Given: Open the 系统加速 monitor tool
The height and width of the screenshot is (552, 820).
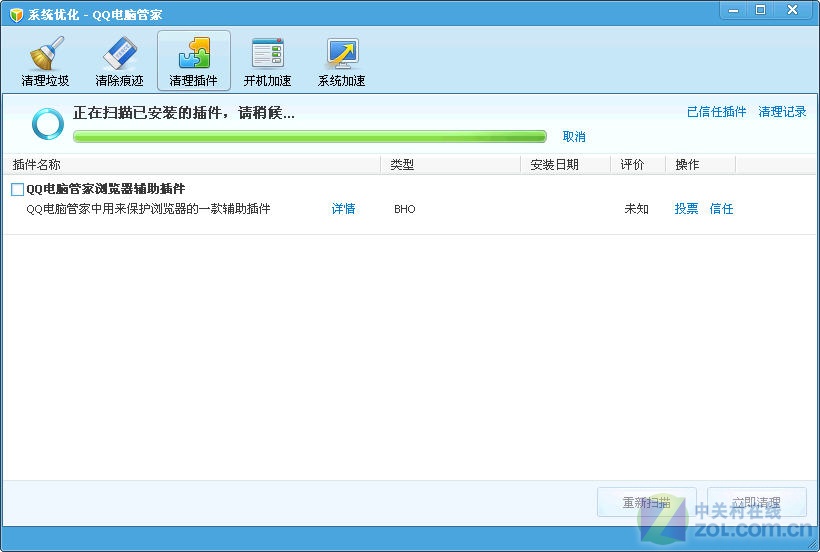Looking at the screenshot, I should (341, 61).
